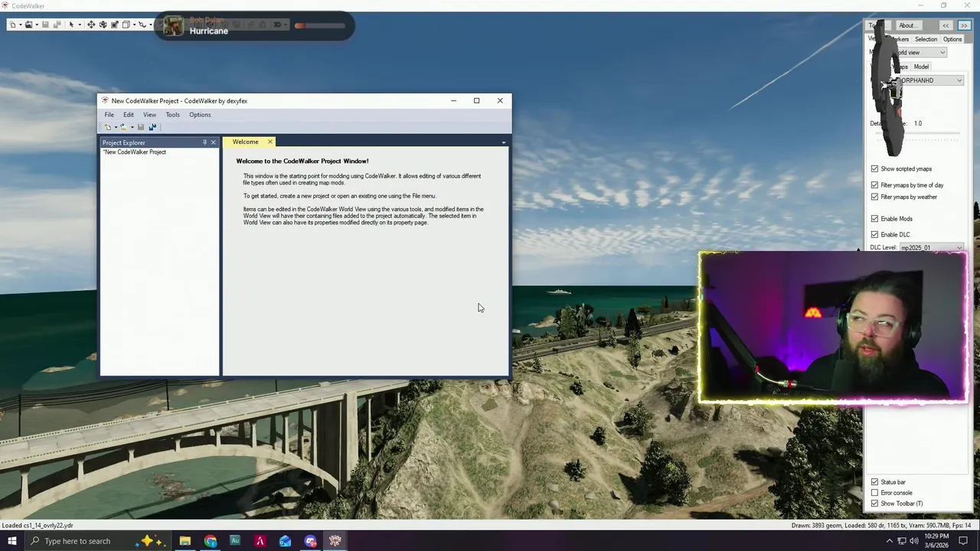Click New icon in CodeWalker main toolbar
Viewport: 980px width, 551px height.
tap(12, 24)
